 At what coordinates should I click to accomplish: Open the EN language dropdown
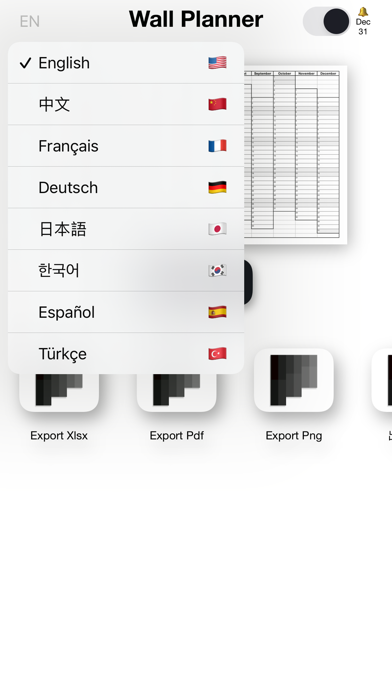pyautogui.click(x=30, y=21)
